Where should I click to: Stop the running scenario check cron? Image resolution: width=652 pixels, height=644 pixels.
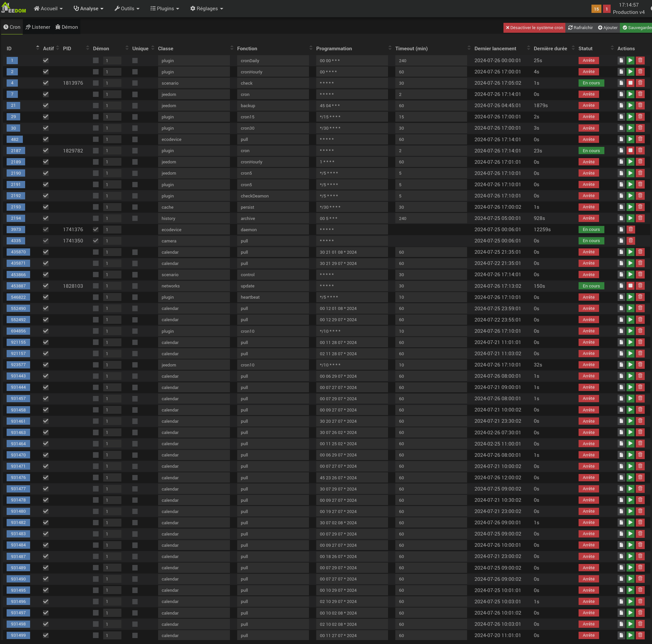tap(630, 83)
